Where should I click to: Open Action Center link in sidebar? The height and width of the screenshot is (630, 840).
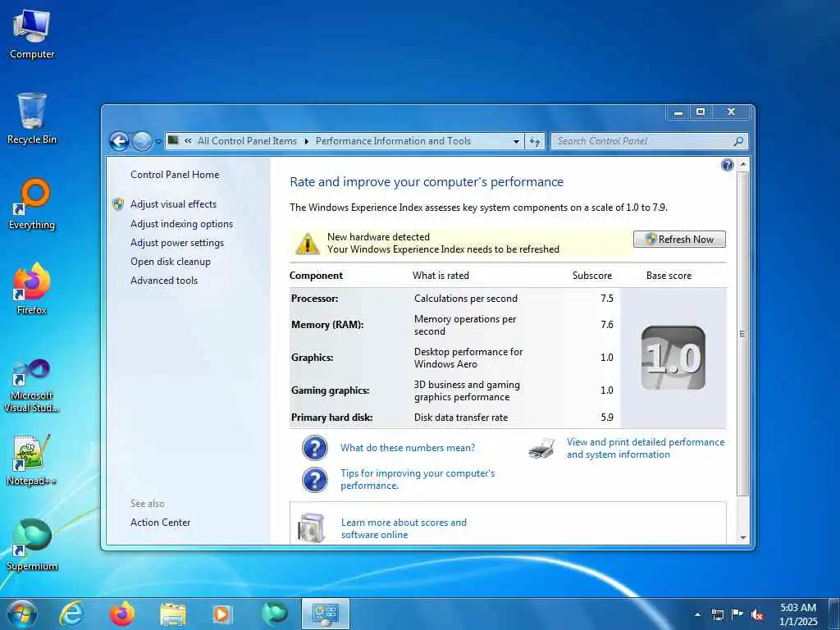point(160,523)
